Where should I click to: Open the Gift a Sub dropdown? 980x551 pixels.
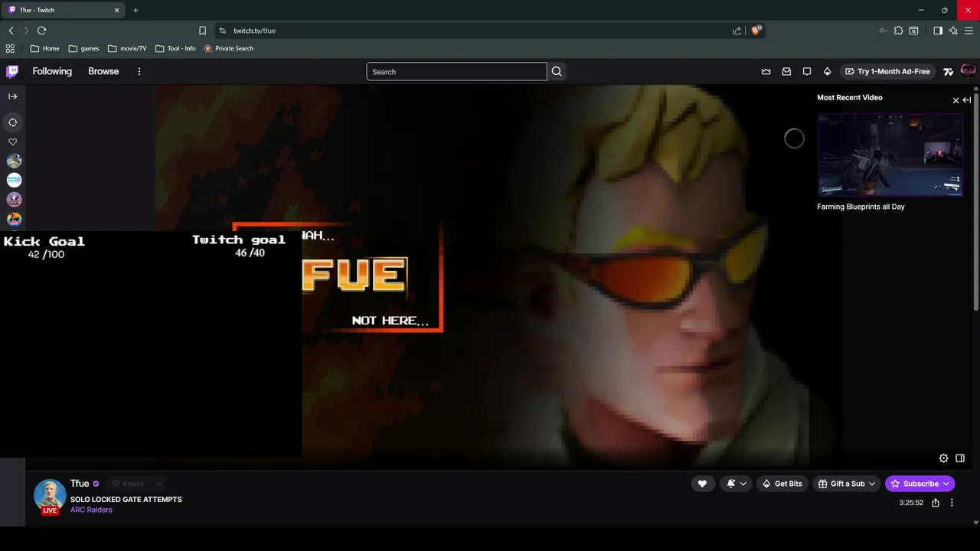847,484
